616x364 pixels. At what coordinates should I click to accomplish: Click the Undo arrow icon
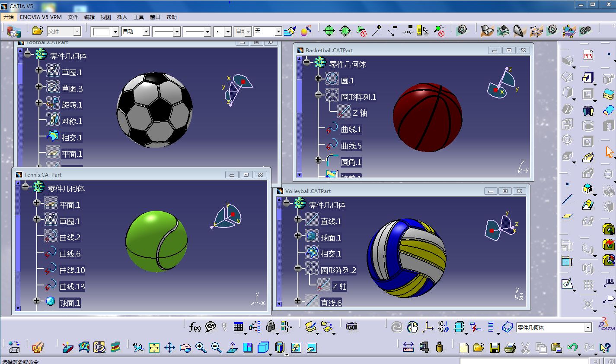click(x=572, y=347)
